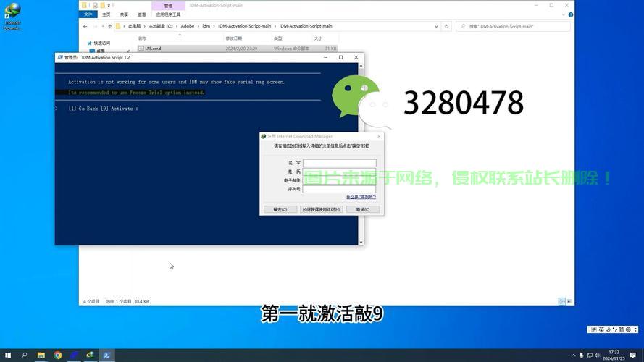Click idm in the address breadcrumb
This screenshot has height=362, width=644.
point(206,26)
